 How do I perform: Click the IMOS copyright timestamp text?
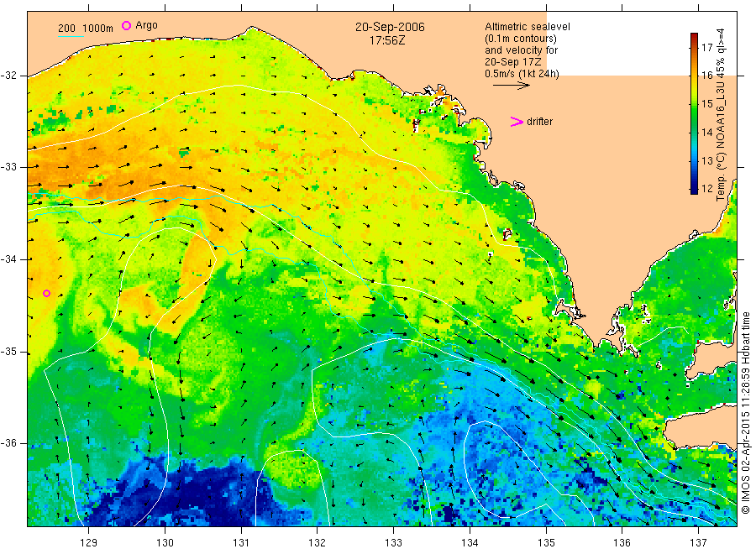coord(745,412)
